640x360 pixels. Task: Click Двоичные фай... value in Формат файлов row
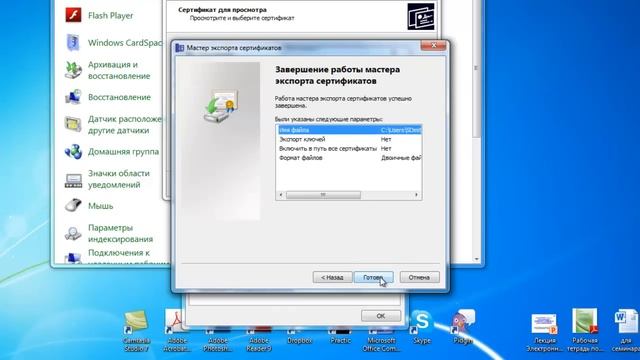tap(401, 158)
